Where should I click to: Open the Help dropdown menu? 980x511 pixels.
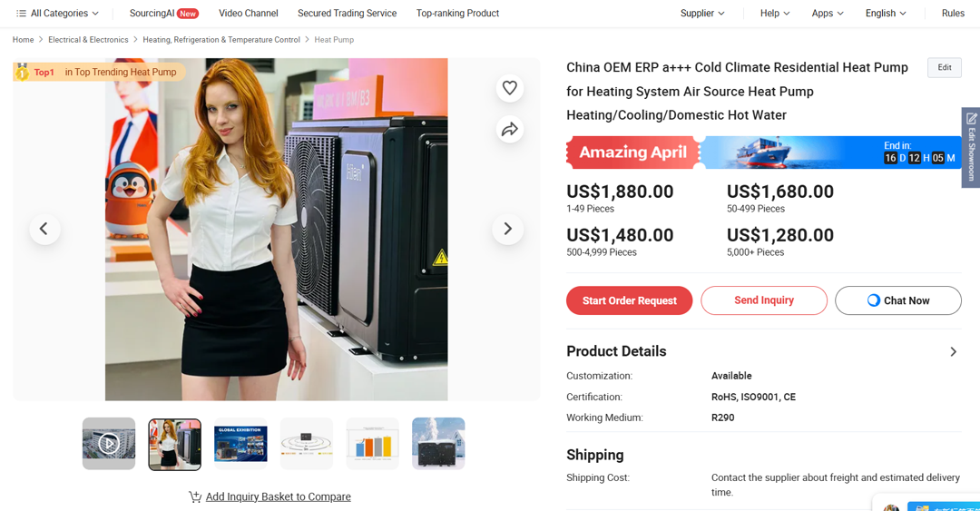[x=774, y=14]
